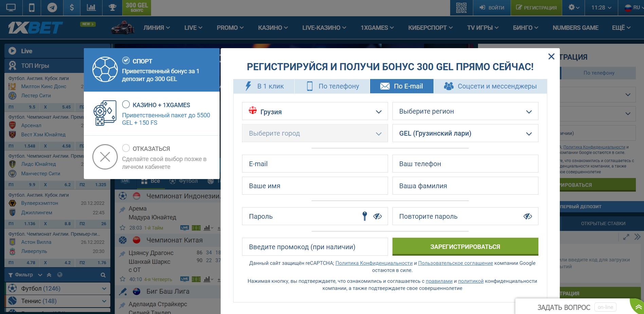Open the QR code login icon
644x314 pixels.
pyautogui.click(x=461, y=7)
